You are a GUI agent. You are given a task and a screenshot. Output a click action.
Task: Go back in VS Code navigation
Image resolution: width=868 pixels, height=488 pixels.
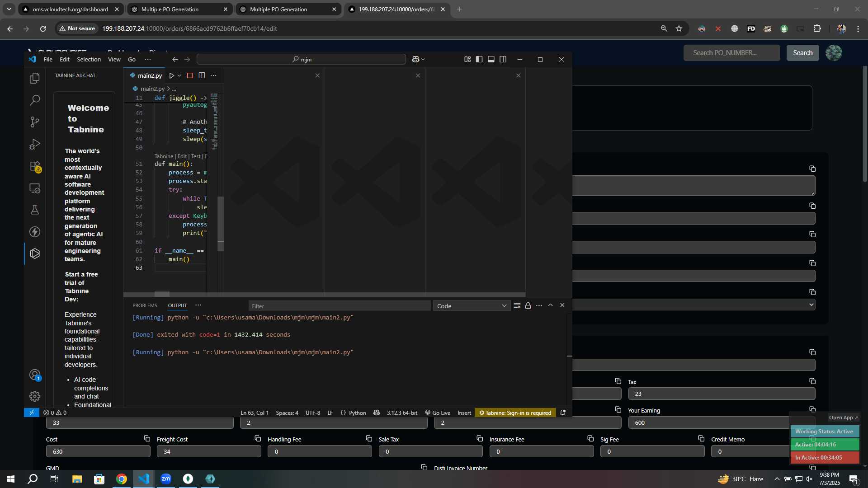pyautogui.click(x=175, y=59)
